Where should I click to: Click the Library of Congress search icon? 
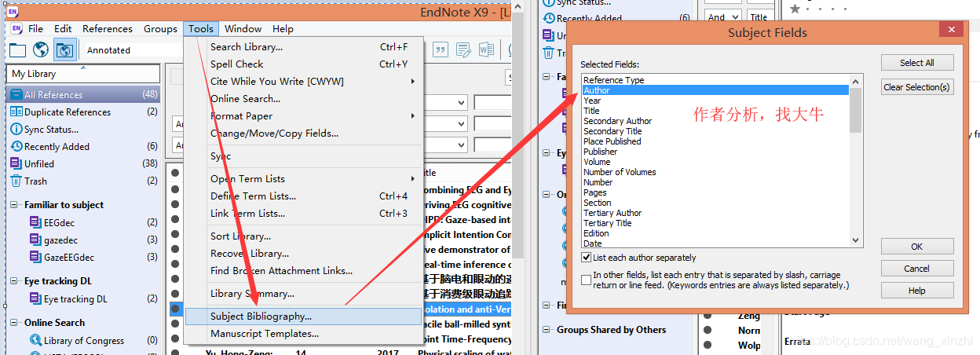tap(35, 341)
